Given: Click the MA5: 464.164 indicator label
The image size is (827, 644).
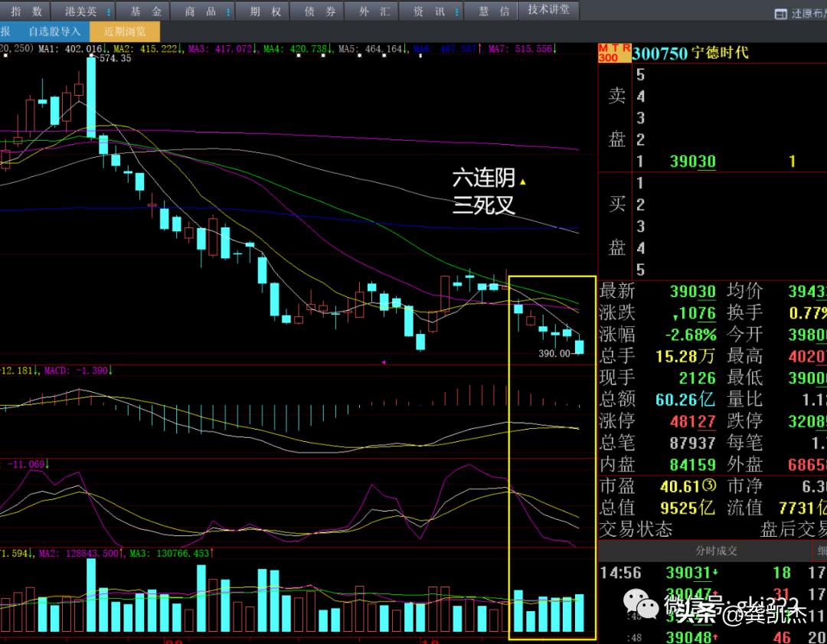Looking at the screenshot, I should tap(374, 49).
